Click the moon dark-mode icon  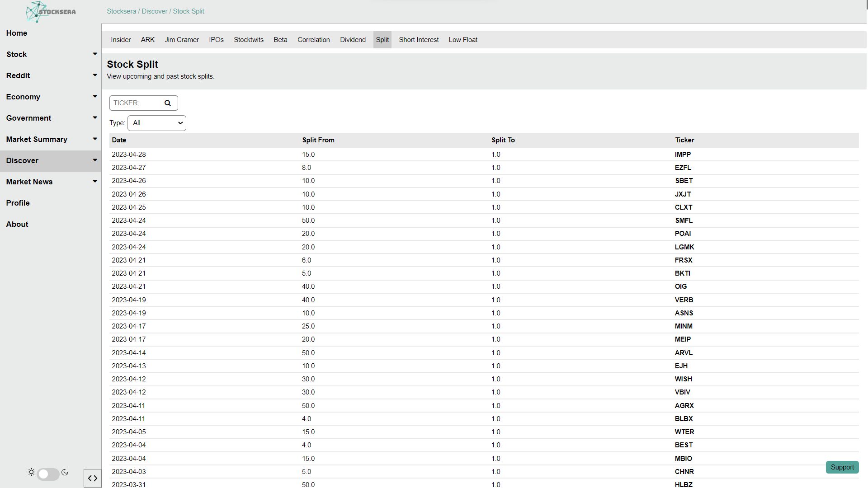[65, 472]
